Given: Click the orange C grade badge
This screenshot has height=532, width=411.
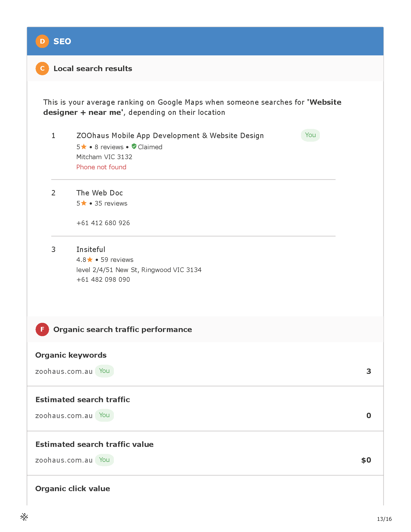Looking at the screenshot, I should (42, 68).
